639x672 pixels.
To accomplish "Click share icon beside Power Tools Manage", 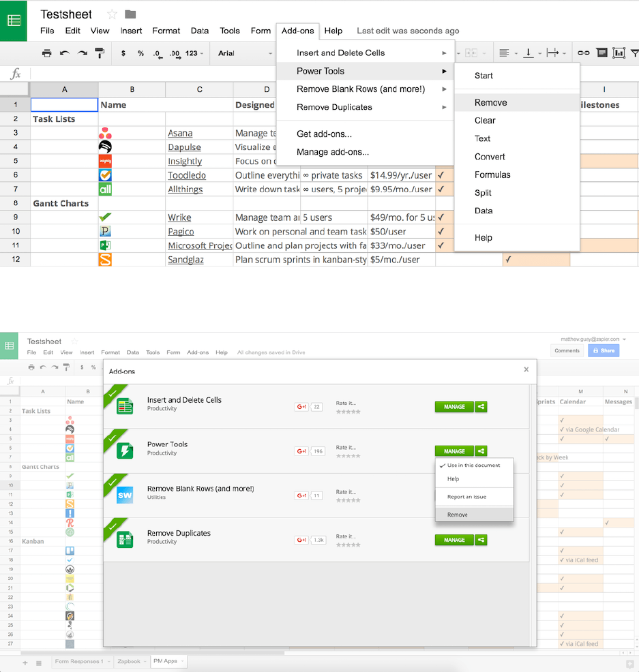I will click(481, 451).
